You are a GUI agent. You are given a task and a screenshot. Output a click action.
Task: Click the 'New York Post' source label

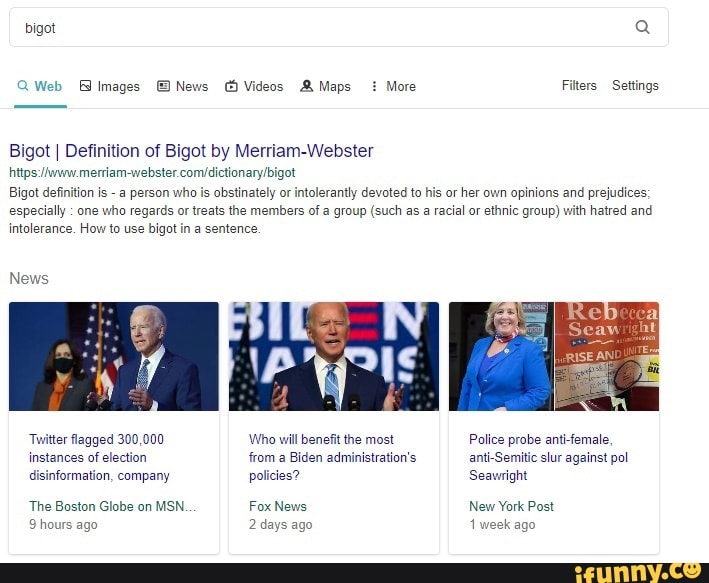click(x=511, y=506)
